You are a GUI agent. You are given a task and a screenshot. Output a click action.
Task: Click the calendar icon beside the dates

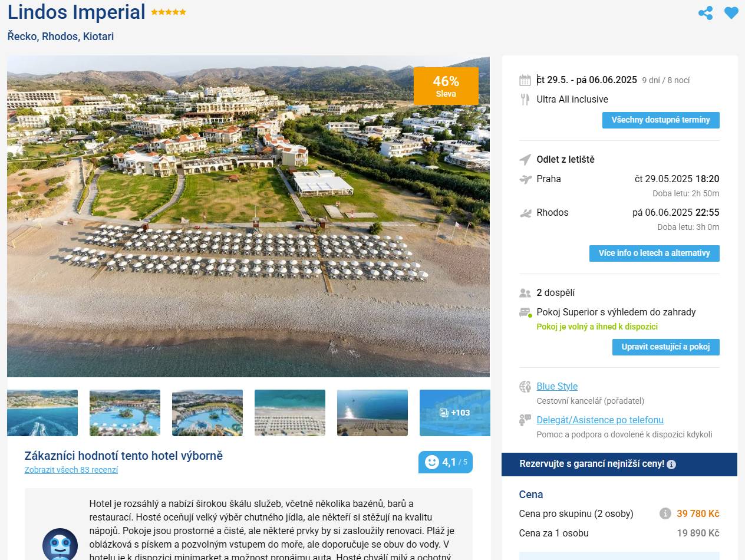click(x=525, y=80)
